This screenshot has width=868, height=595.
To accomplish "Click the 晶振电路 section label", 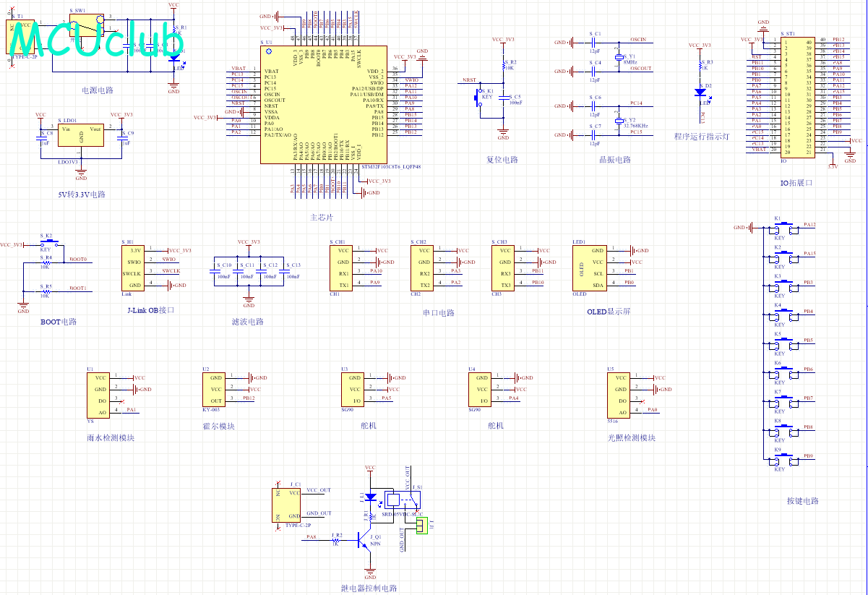I will click(615, 160).
